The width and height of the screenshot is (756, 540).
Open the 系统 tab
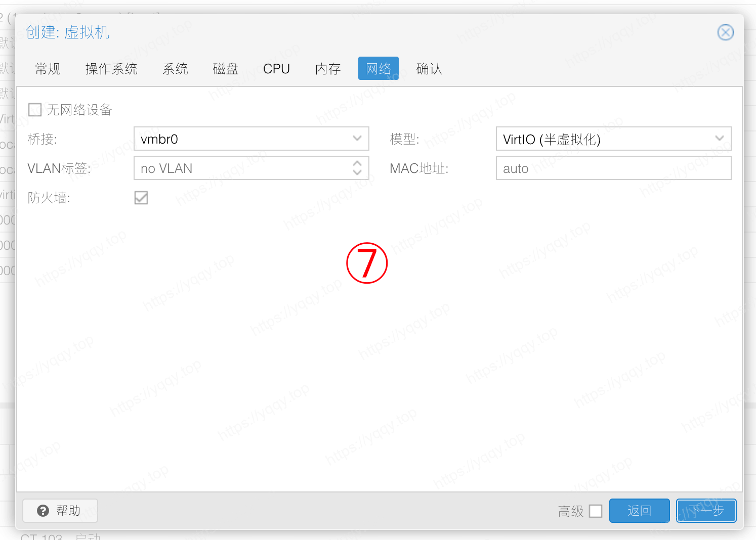click(x=175, y=69)
